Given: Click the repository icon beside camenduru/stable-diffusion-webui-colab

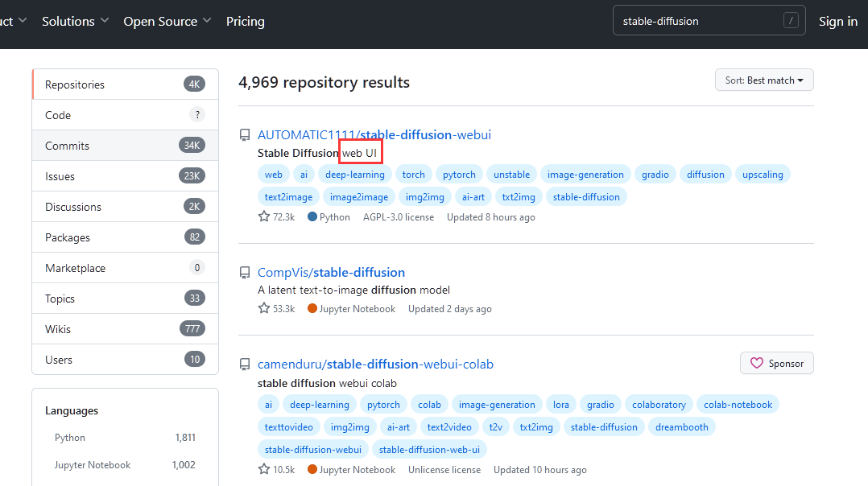Looking at the screenshot, I should point(245,364).
